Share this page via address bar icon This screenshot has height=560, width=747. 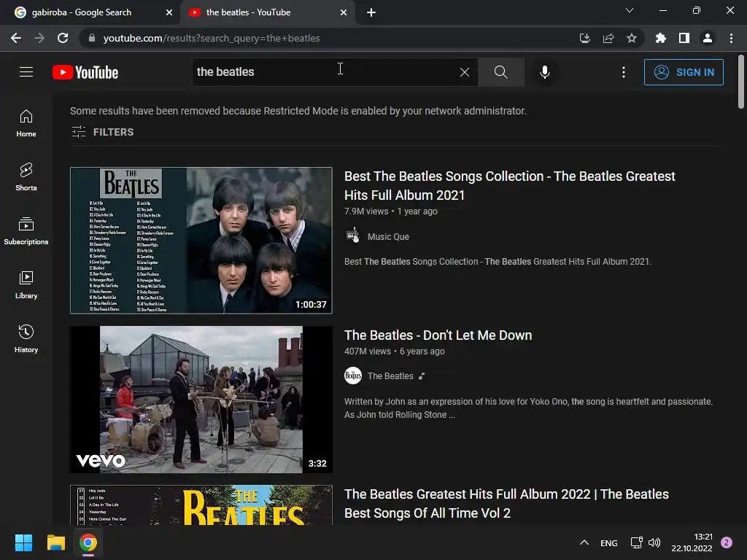(x=608, y=38)
